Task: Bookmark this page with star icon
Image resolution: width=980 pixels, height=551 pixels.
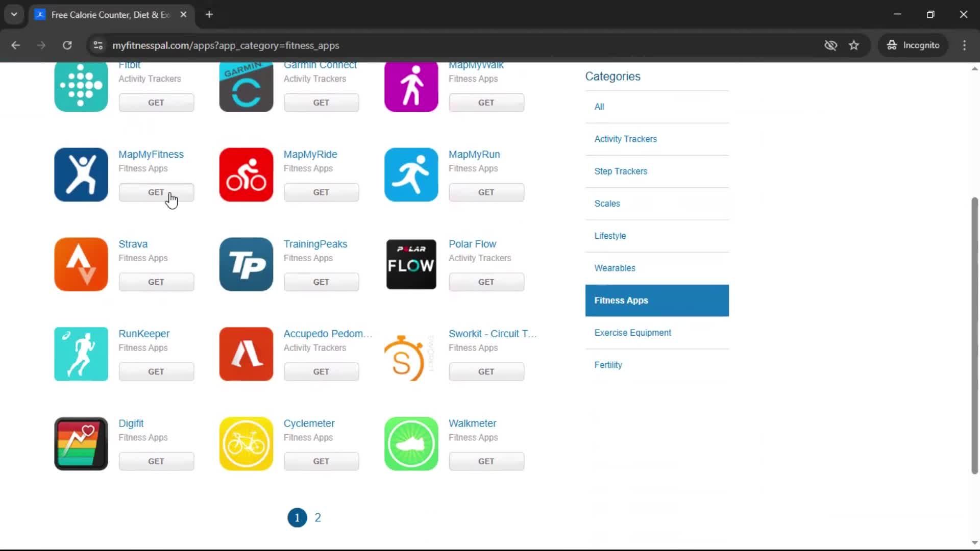Action: [x=854, y=45]
